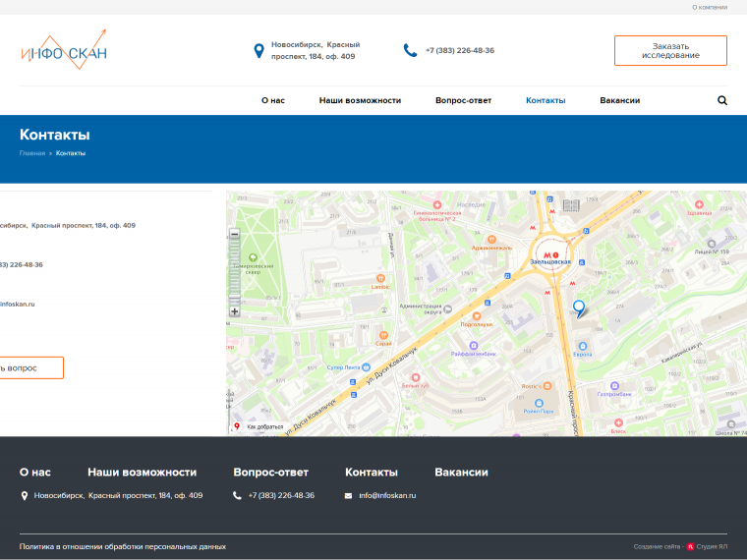Click the blue office marker on map
747x560 pixels.
point(579,308)
